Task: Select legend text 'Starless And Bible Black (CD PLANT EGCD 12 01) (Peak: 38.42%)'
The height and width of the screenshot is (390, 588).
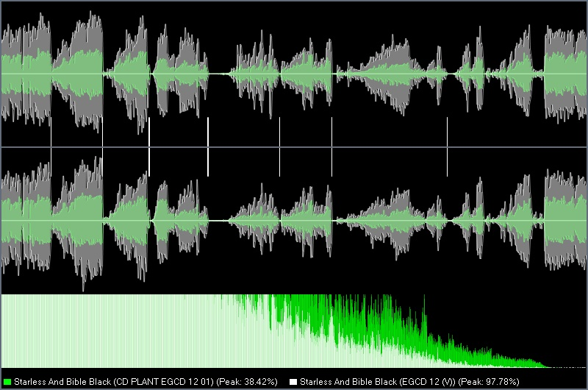Action: pyautogui.click(x=146, y=382)
